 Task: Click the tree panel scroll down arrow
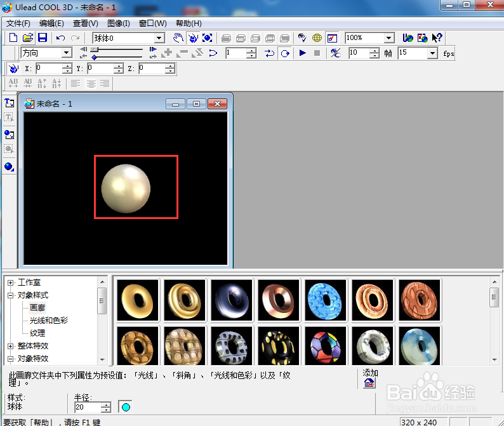coord(102,360)
